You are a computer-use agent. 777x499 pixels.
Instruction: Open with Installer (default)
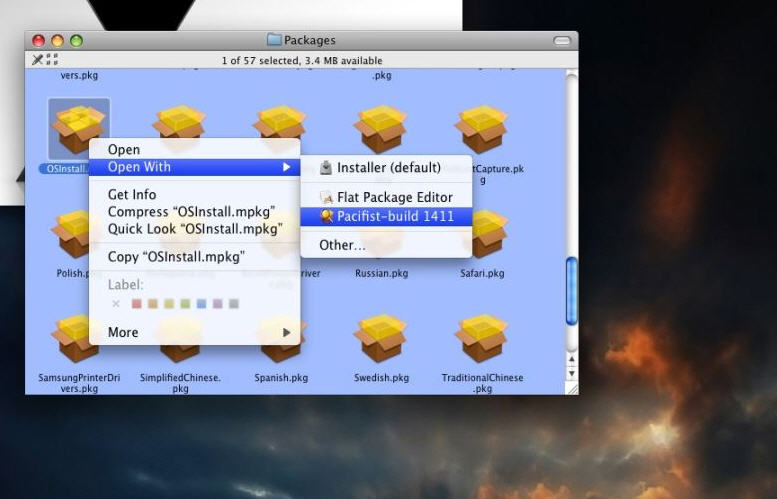386,167
